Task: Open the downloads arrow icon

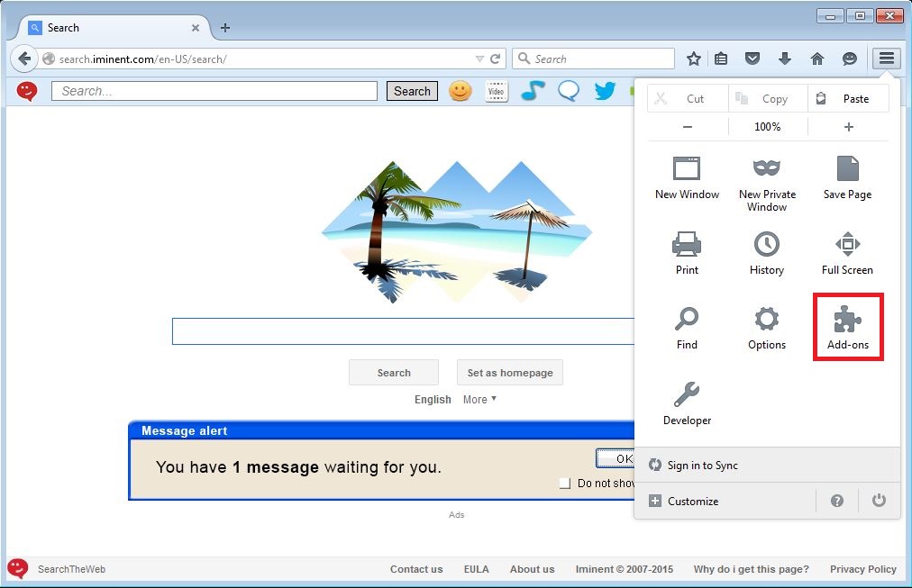Action: pos(785,59)
